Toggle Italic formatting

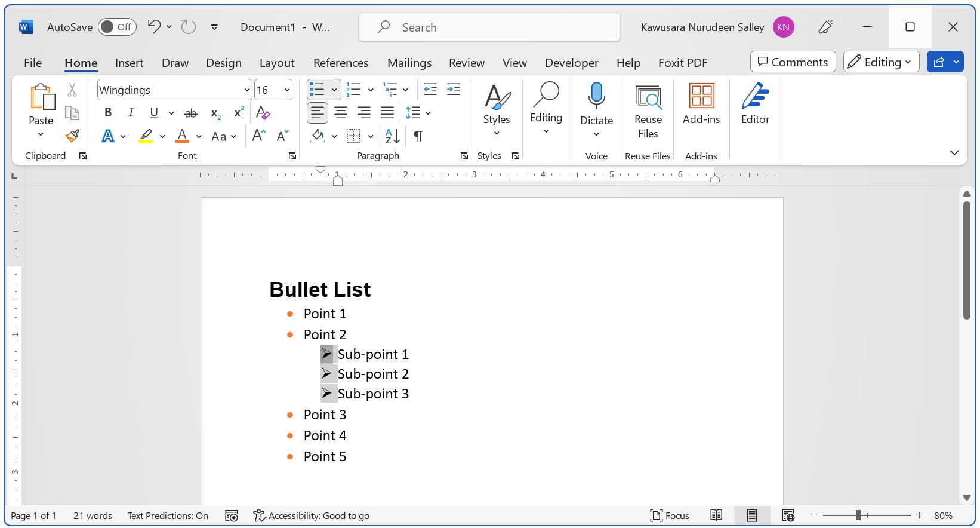pyautogui.click(x=131, y=112)
